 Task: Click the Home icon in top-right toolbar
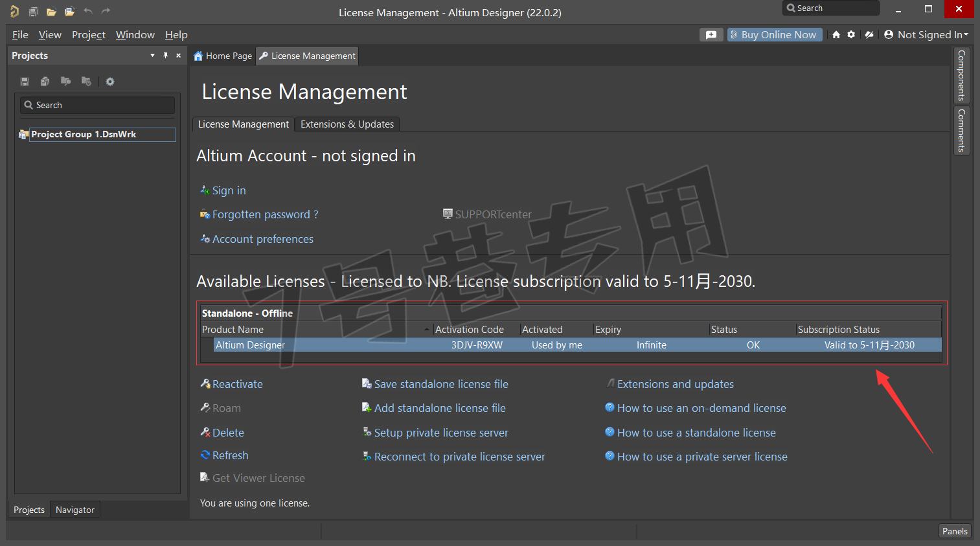click(x=836, y=35)
